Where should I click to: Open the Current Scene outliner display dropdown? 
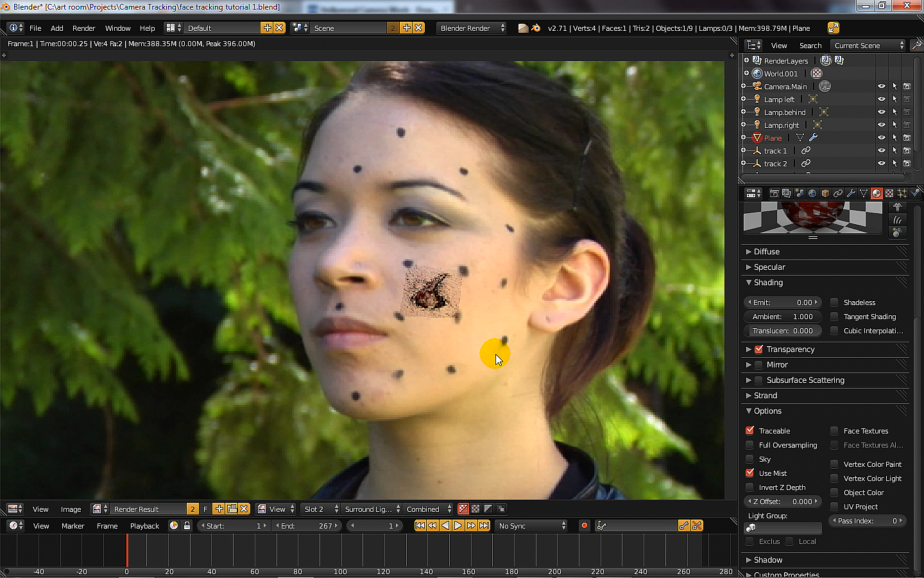coord(868,45)
